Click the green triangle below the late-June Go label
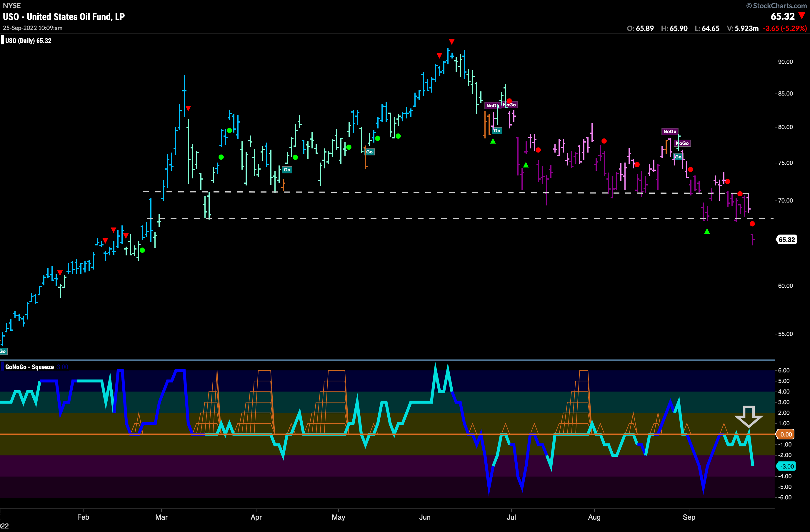The image size is (810, 532). [x=493, y=141]
